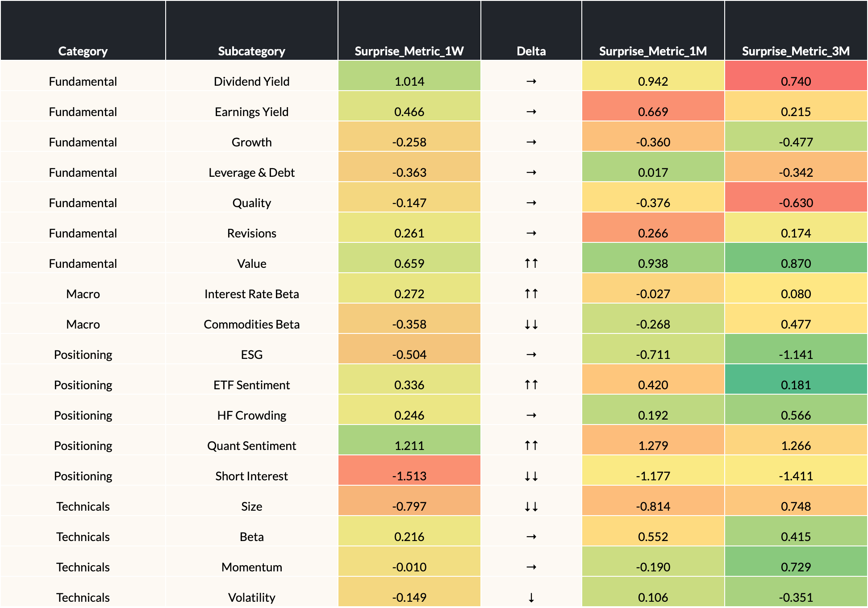Click the Leverage & Debt subcategory cell
The image size is (868, 608).
pyautogui.click(x=251, y=172)
